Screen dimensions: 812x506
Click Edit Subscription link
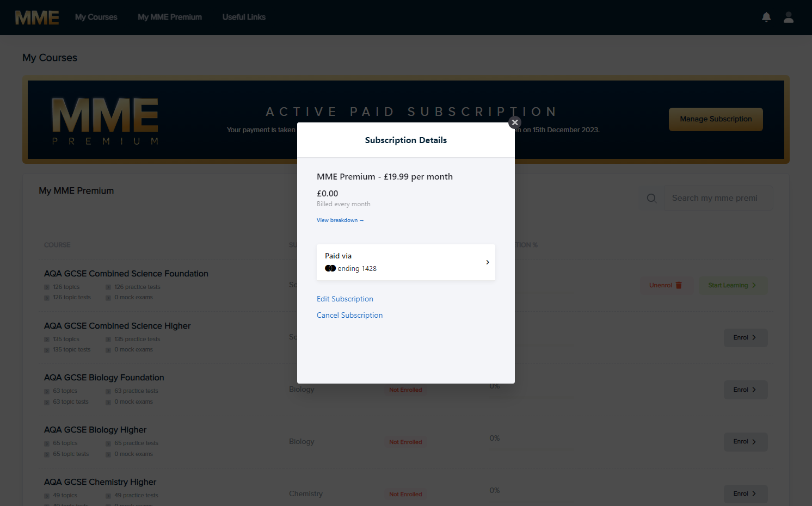[345, 299]
